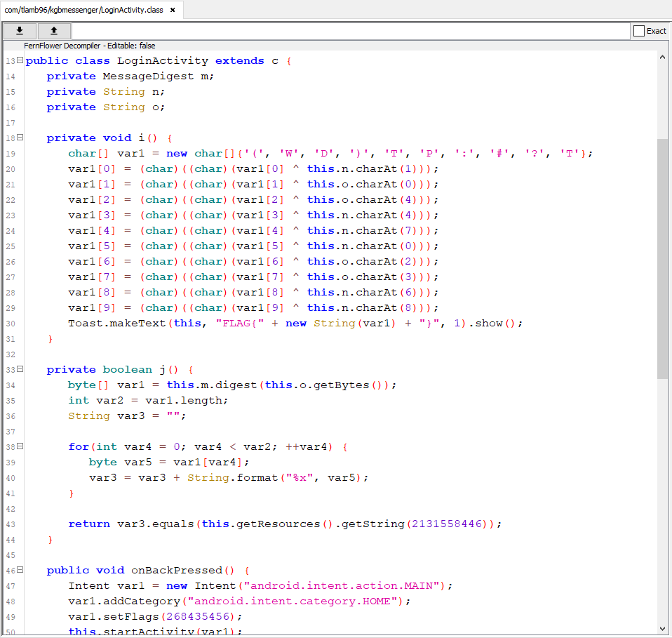The height and width of the screenshot is (638, 672).
Task: Click 'addCategory' on line 48
Action: point(142,601)
